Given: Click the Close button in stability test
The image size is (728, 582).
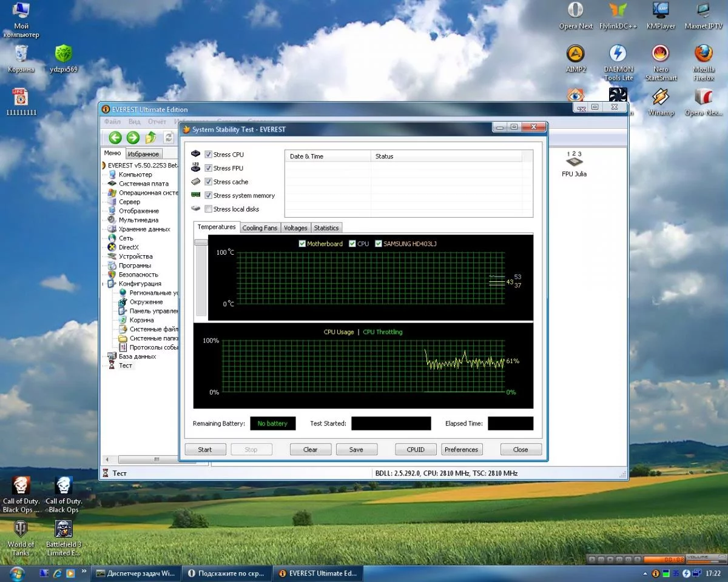Looking at the screenshot, I should [x=521, y=449].
